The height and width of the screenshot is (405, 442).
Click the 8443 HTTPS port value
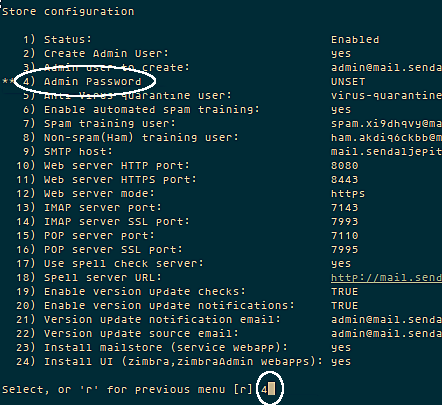coord(344,179)
